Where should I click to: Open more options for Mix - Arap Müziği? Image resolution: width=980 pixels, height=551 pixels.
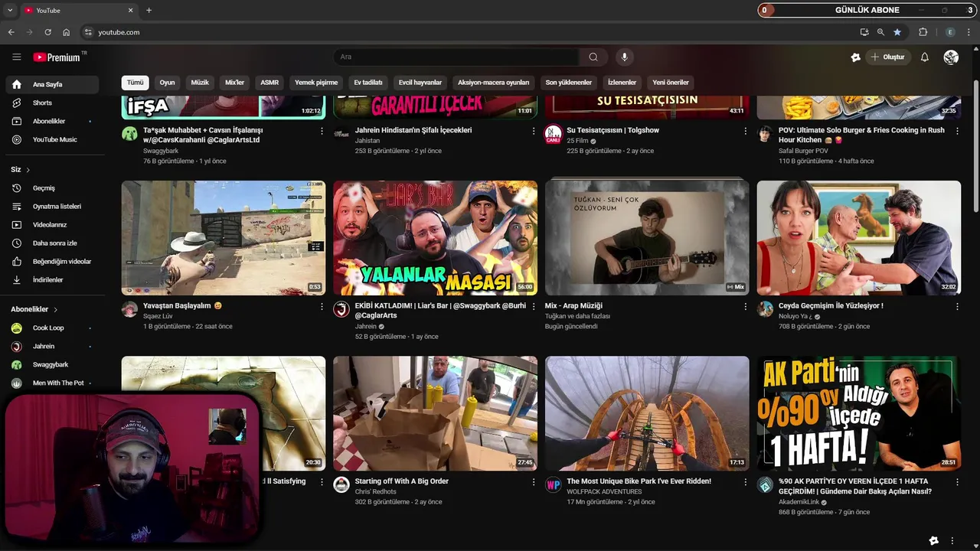(x=746, y=306)
